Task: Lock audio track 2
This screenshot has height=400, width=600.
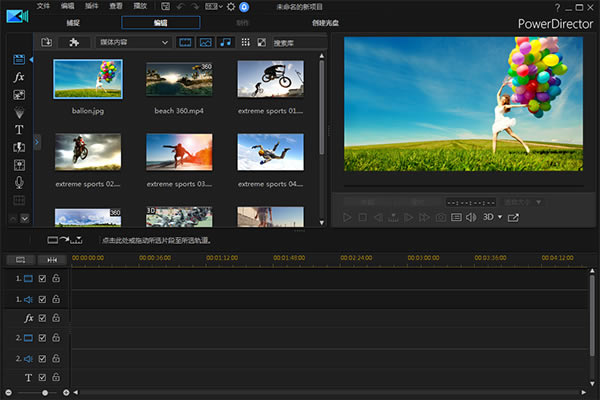Action: 56,358
